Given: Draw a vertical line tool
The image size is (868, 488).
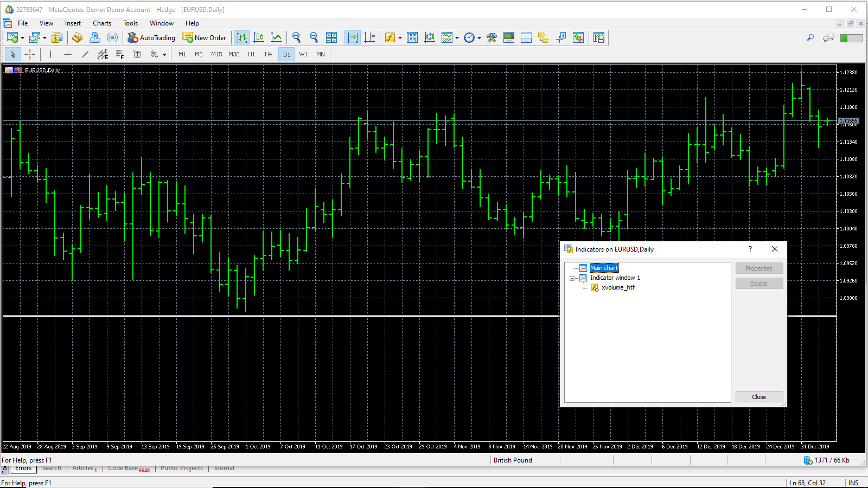Looking at the screenshot, I should click(50, 54).
